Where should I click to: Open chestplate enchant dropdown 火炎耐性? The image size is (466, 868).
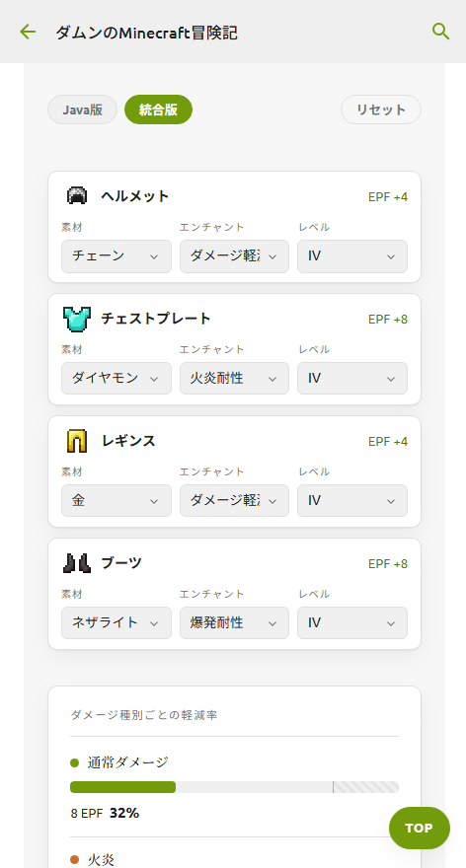pos(234,379)
